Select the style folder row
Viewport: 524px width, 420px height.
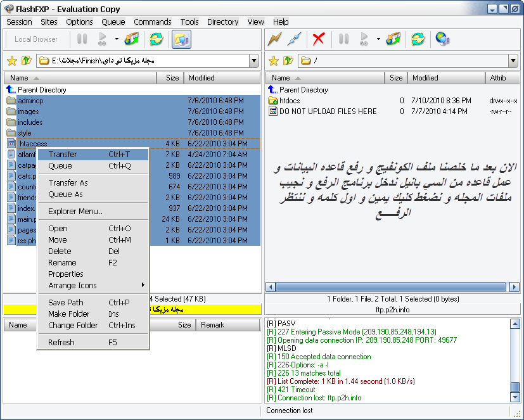132,132
